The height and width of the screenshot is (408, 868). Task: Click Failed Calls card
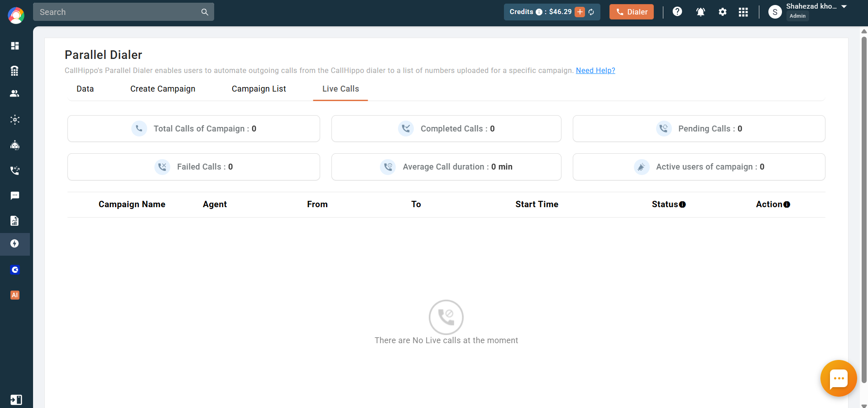(194, 167)
